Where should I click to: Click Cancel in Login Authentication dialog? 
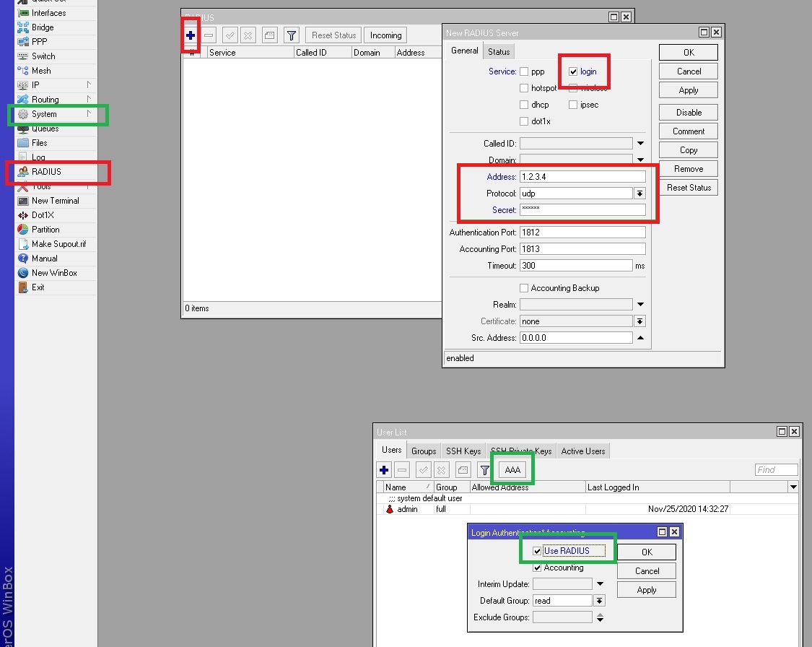[x=647, y=571]
